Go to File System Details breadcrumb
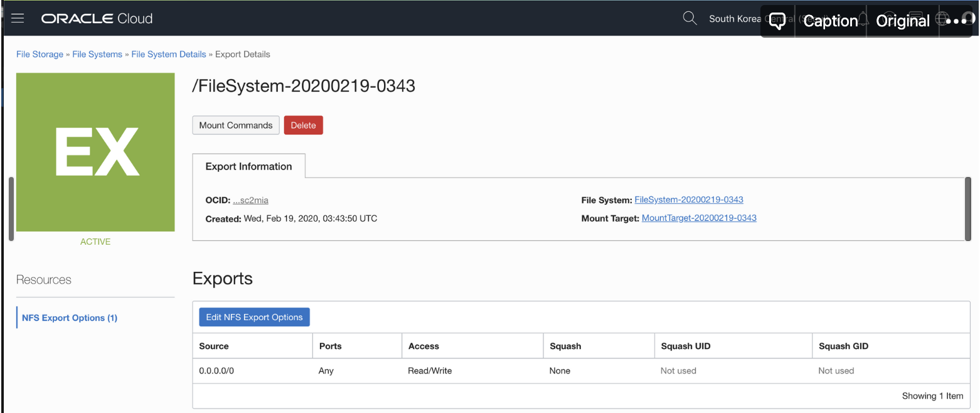Viewport: 980px width, 413px height. (x=169, y=55)
